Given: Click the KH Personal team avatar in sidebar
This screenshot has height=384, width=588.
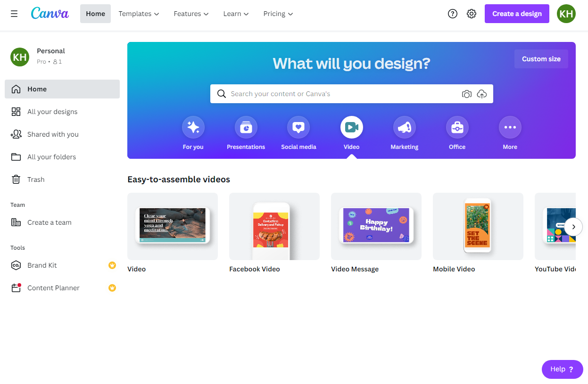Looking at the screenshot, I should click(20, 57).
